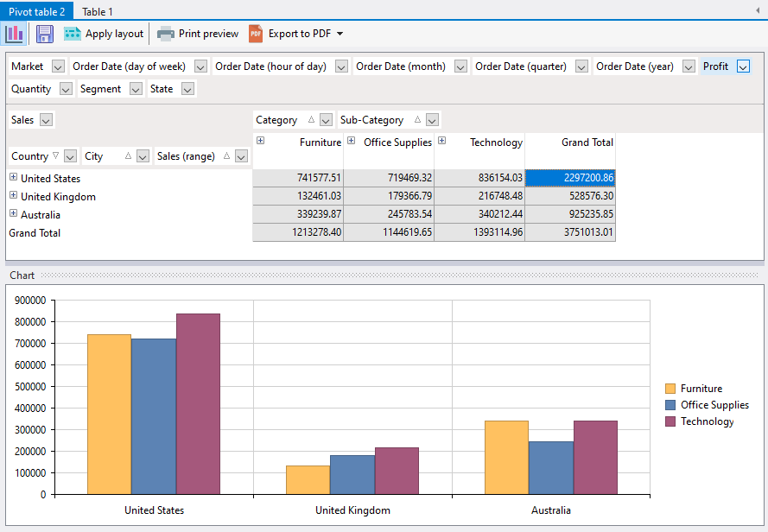Click sort triangle on Category field
The height and width of the screenshot is (532, 768).
click(311, 120)
